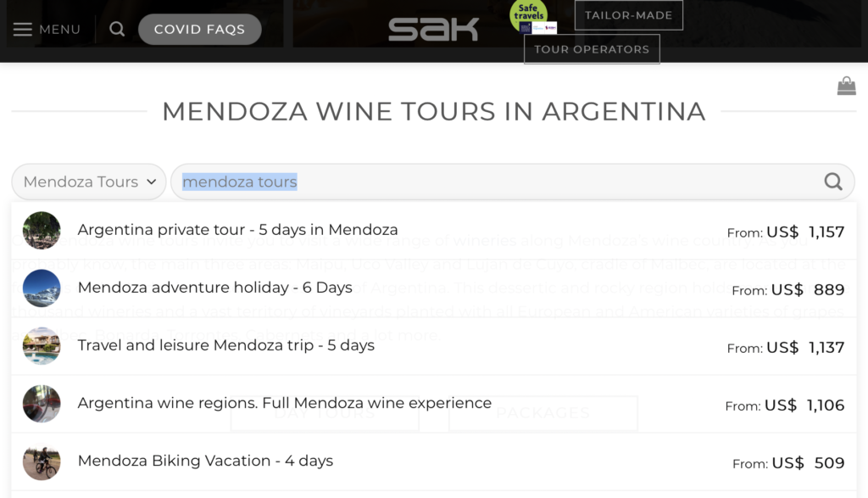Submit search with magnifier in search field
Viewport: 868px width, 498px height.
(x=833, y=182)
